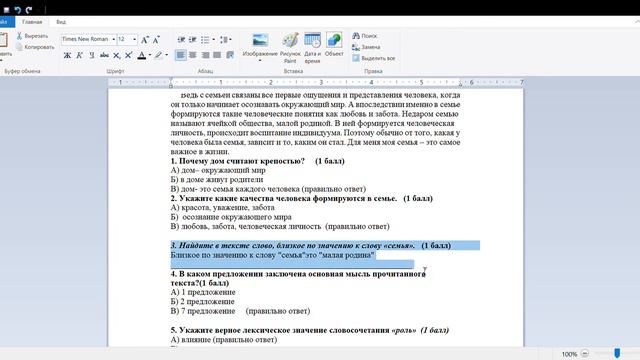Click line 'А) 1 предложение'

203,292
